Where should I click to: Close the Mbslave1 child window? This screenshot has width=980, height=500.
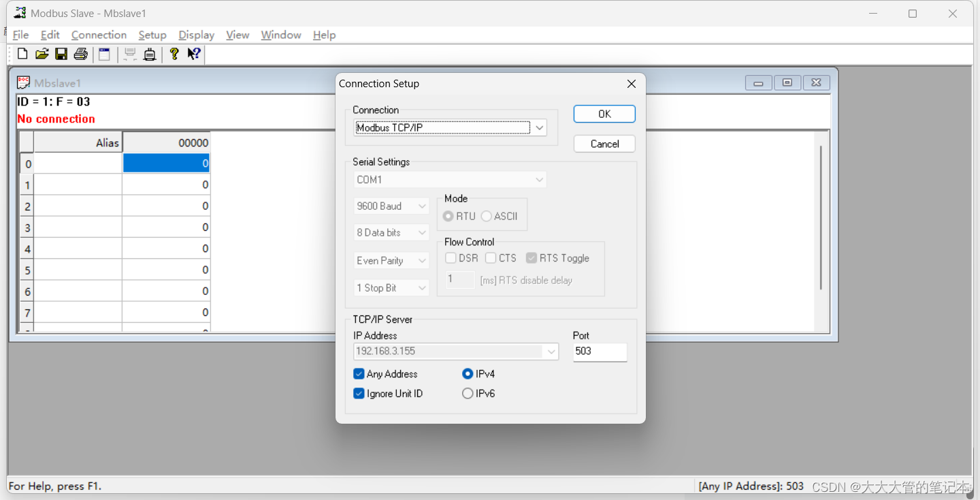(x=817, y=83)
